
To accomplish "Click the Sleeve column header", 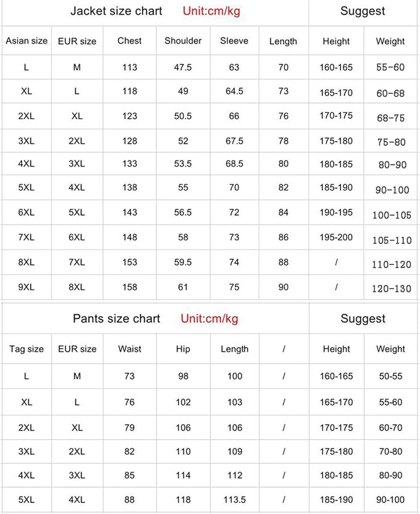I will tap(234, 41).
